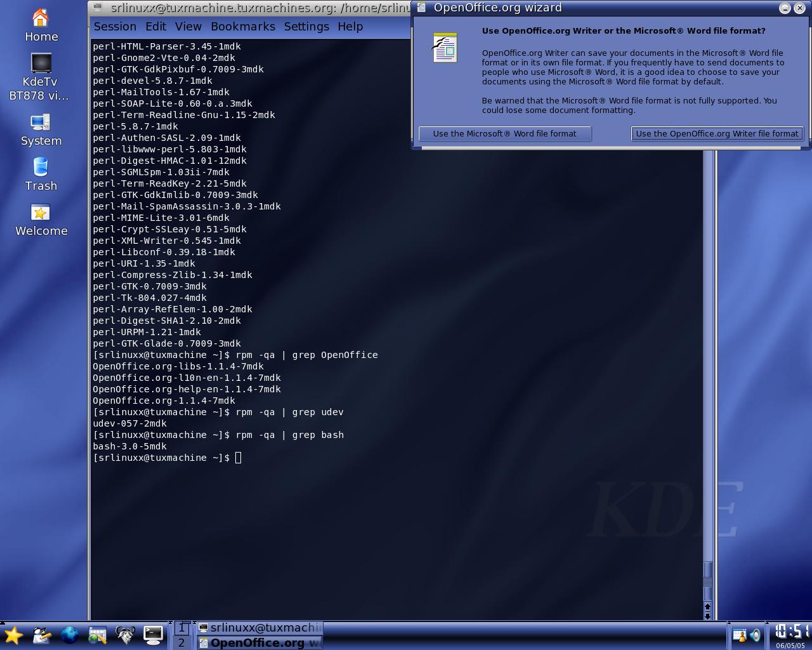Click the terminal prompt cursor on the last line
812x650 pixels.
[x=238, y=458]
